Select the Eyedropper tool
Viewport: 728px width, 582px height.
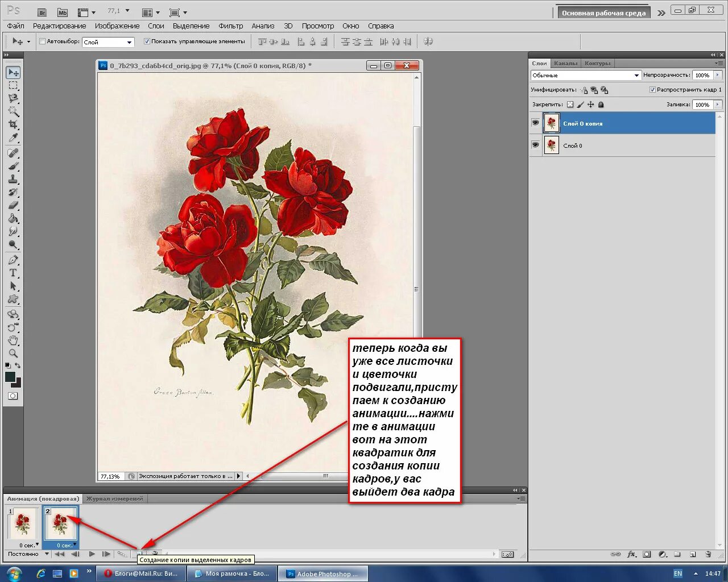(x=13, y=138)
